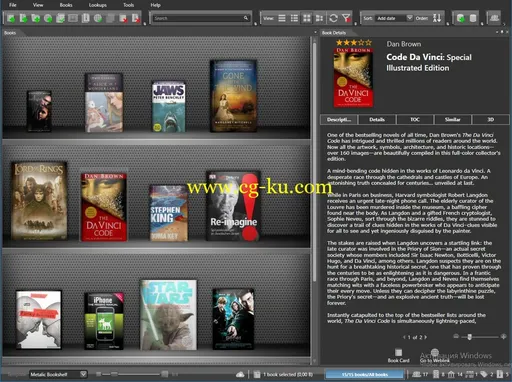512x382 pixels.
Task: Click the last red-X remove document icon
Action: point(136,18)
